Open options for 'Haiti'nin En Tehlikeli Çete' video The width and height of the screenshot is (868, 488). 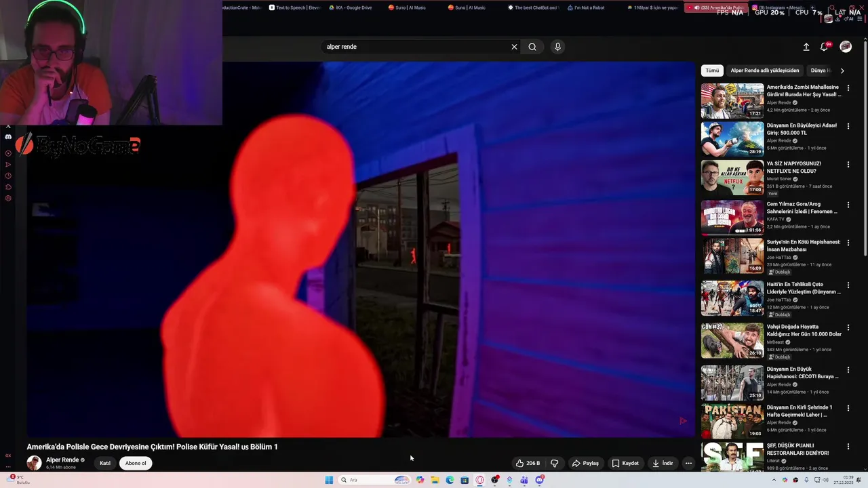848,285
